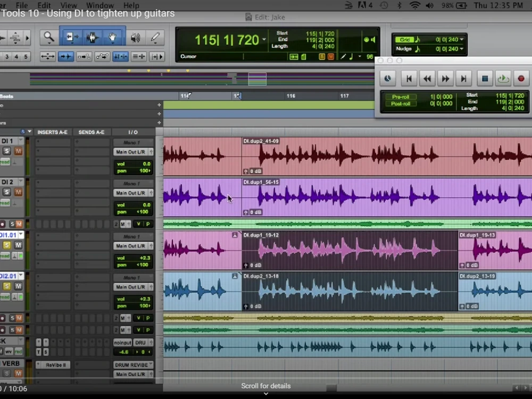Open the File menu
Screen dimensions: 532x399
tap(21, 5)
